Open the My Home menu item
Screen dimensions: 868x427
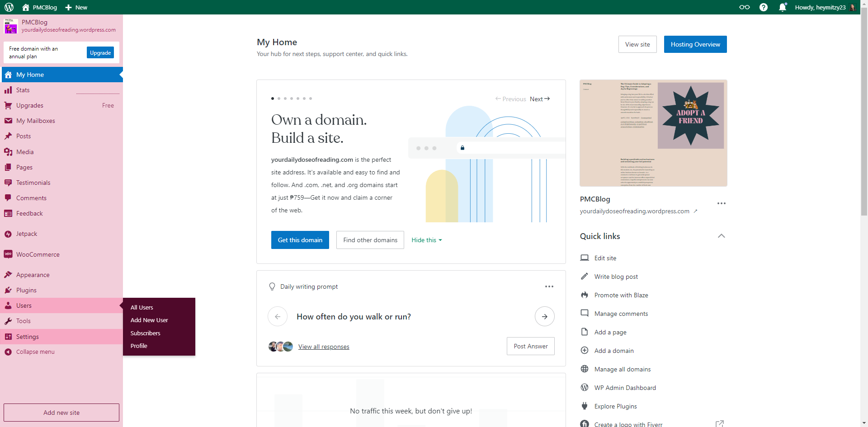tap(61, 75)
